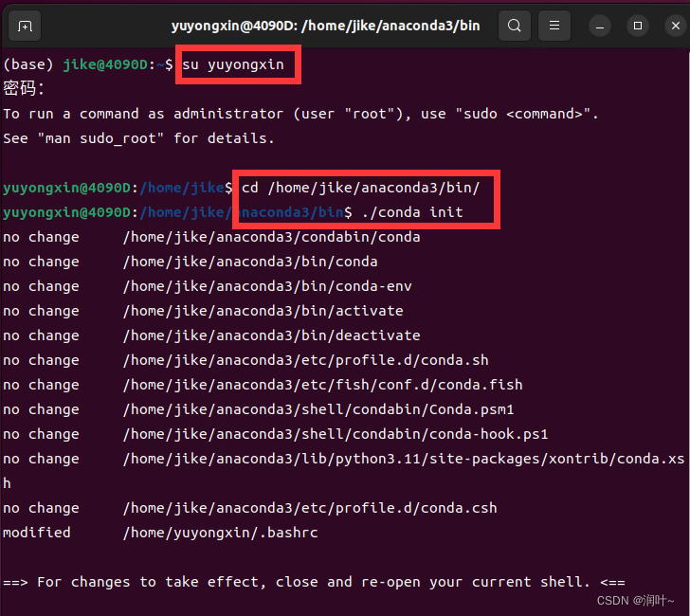This screenshot has width=690, height=616.
Task: Minimize the terminal window
Action: click(x=600, y=26)
